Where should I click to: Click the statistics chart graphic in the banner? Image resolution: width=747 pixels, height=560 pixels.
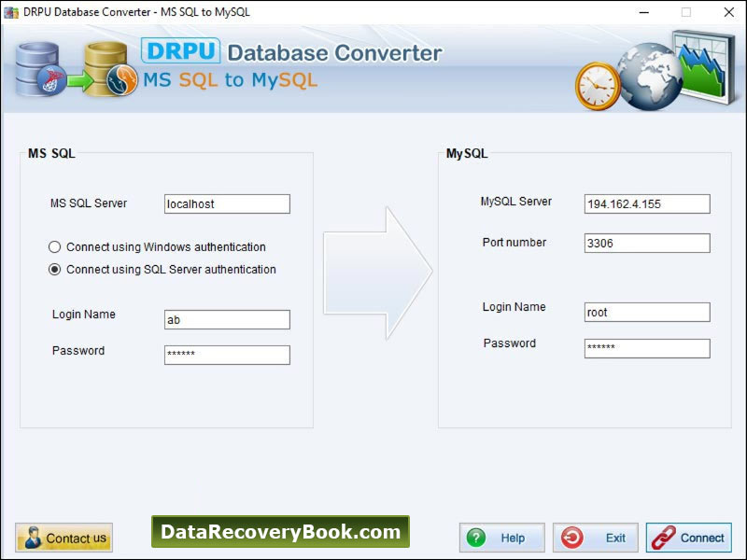(701, 65)
